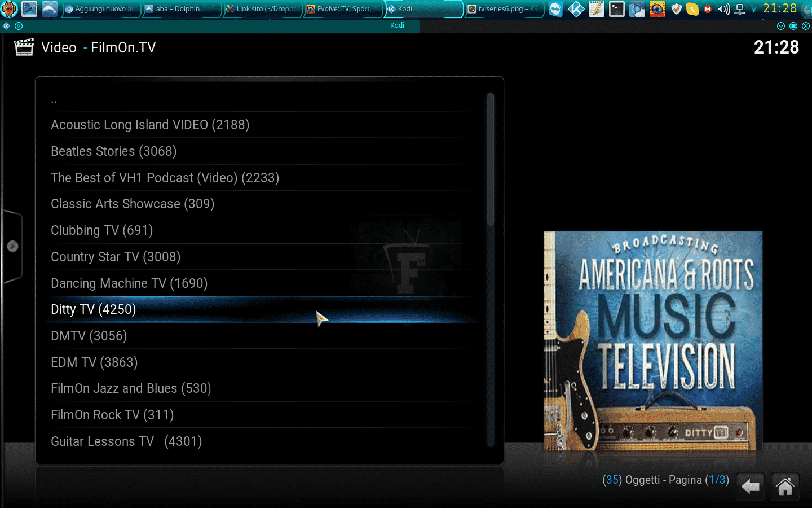Screen dimensions: 812x508
Task: Go to Kodi home screen
Action: click(x=785, y=487)
